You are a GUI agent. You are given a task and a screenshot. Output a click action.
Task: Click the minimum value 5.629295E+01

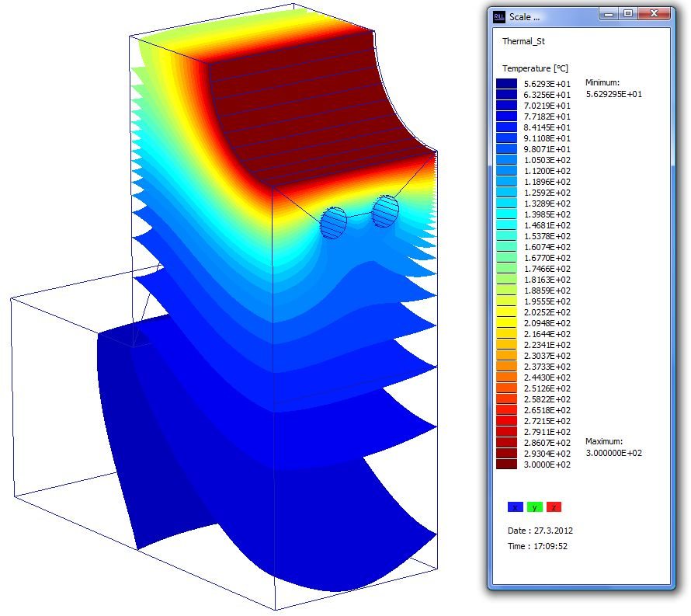coord(614,94)
